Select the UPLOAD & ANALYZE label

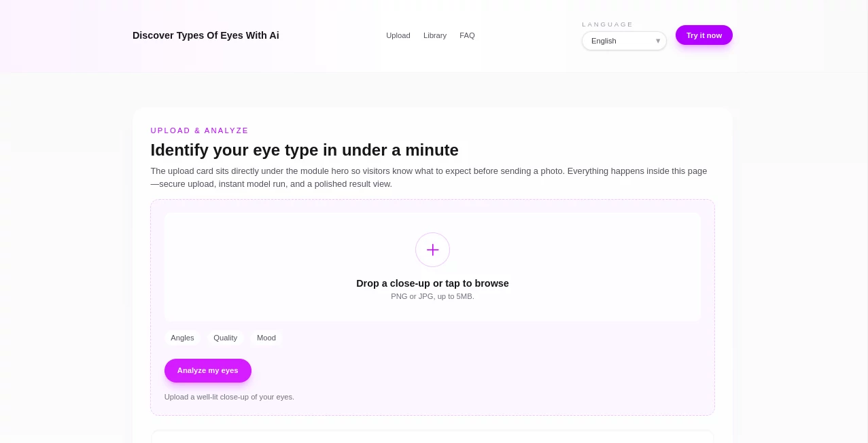point(199,130)
